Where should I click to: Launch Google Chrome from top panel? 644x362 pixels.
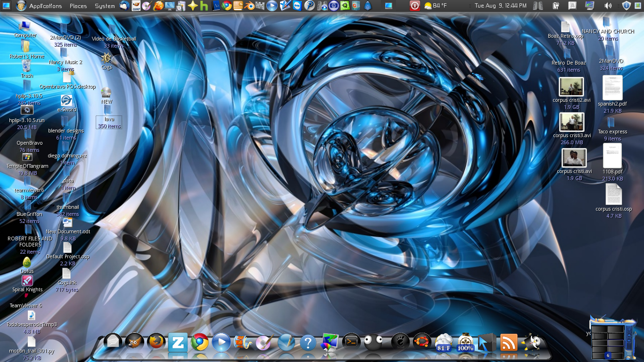coord(227,6)
